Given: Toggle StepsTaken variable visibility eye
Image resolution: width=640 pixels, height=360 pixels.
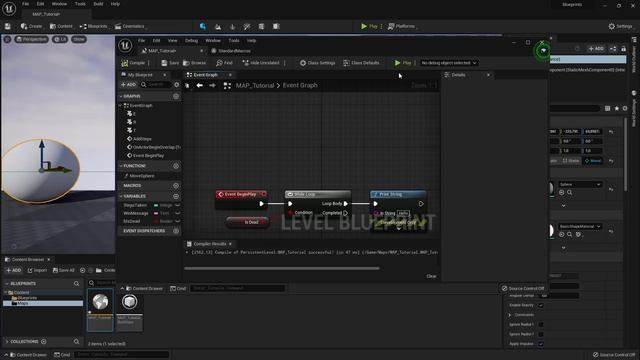Looking at the screenshot, I should [178, 205].
